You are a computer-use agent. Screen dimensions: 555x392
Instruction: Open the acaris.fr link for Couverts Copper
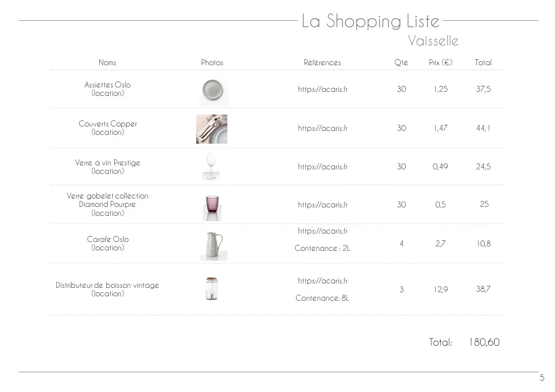coord(322,128)
